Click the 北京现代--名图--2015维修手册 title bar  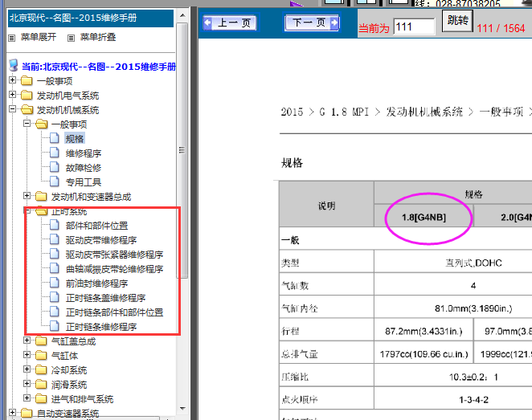[91, 18]
